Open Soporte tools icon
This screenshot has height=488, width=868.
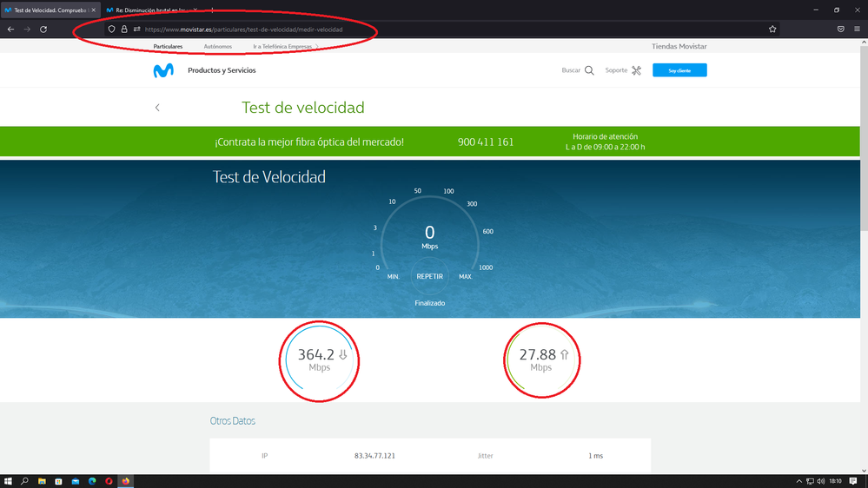click(x=636, y=70)
